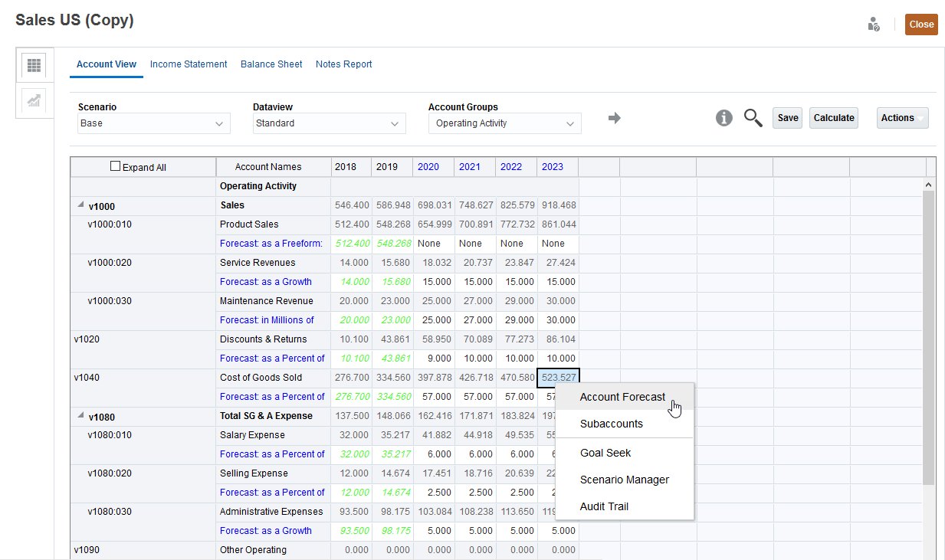945x560 pixels.
Task: Click the user profile icon near Close
Action: (874, 24)
